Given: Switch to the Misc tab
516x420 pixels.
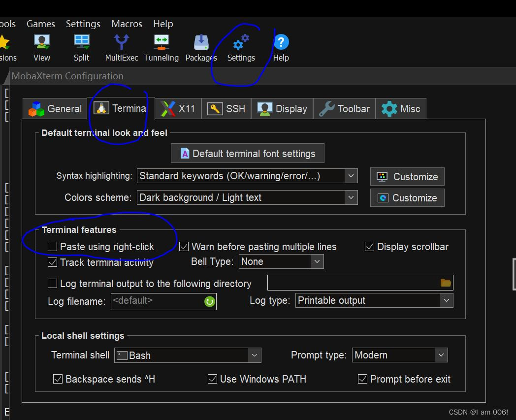Looking at the screenshot, I should [401, 109].
